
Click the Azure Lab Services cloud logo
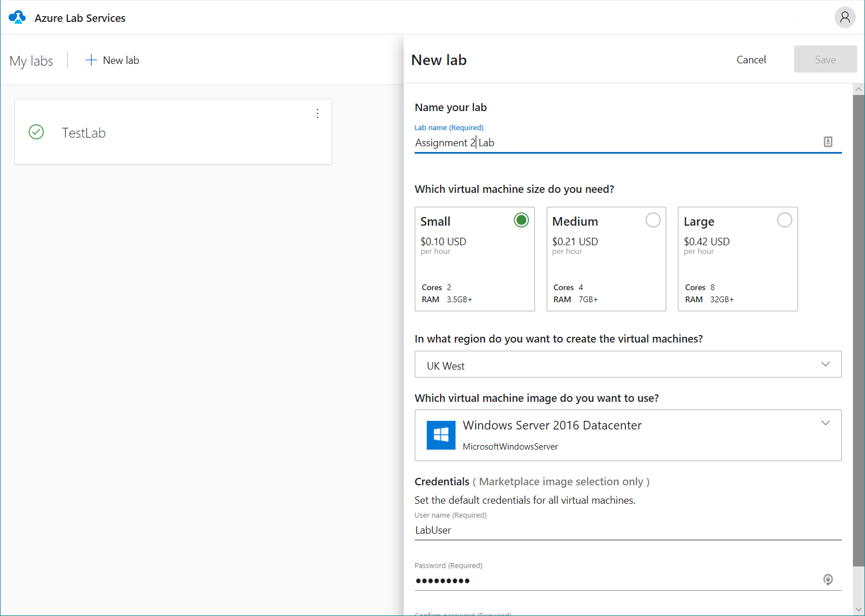pyautogui.click(x=17, y=17)
